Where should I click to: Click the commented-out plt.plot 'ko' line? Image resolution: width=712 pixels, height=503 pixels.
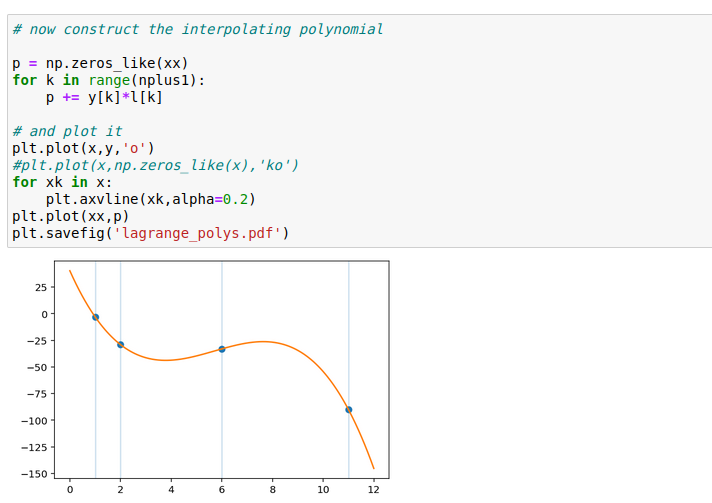point(155,165)
